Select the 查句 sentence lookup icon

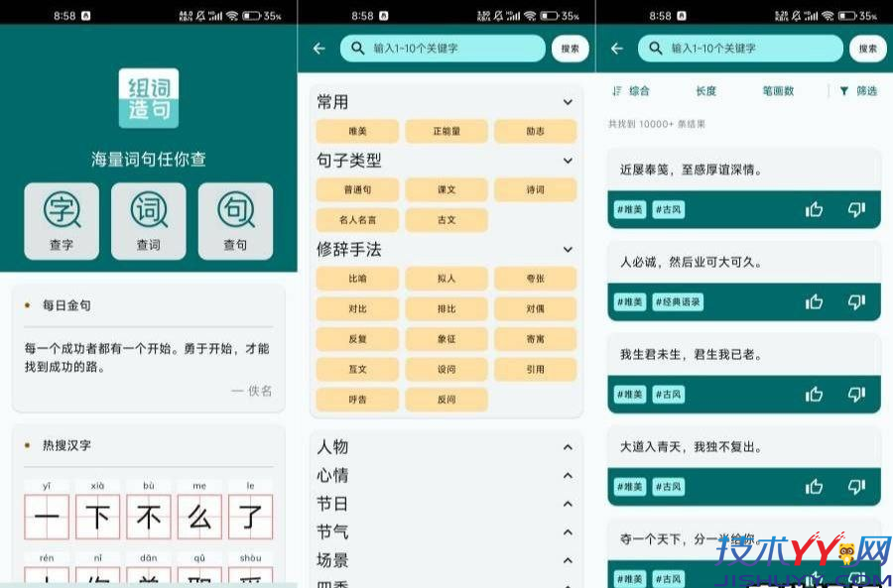click(235, 220)
